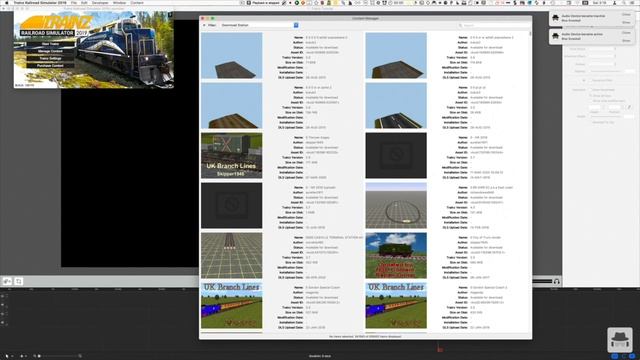
Task: Select the cursor tool in the bottom bar
Action: (7, 356)
